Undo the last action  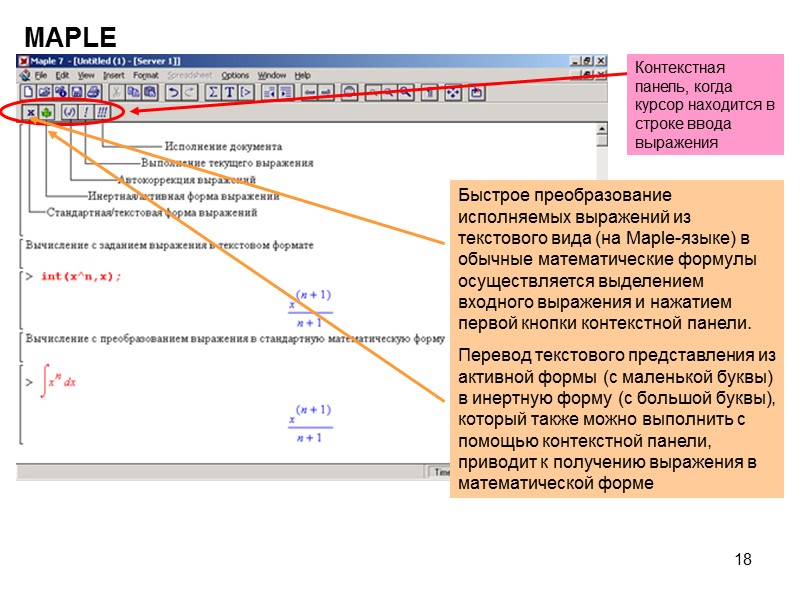[173, 92]
